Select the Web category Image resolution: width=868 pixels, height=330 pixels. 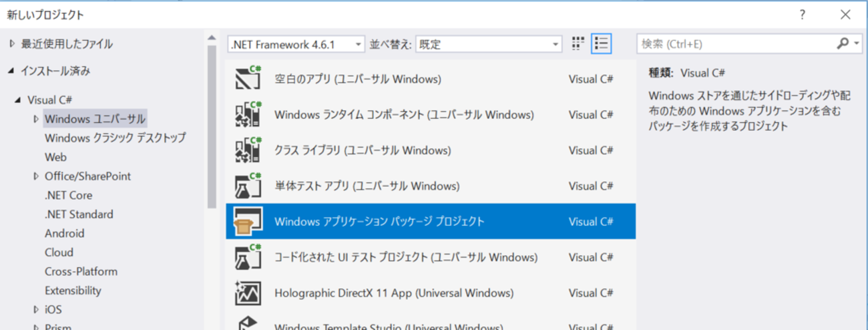coord(55,158)
